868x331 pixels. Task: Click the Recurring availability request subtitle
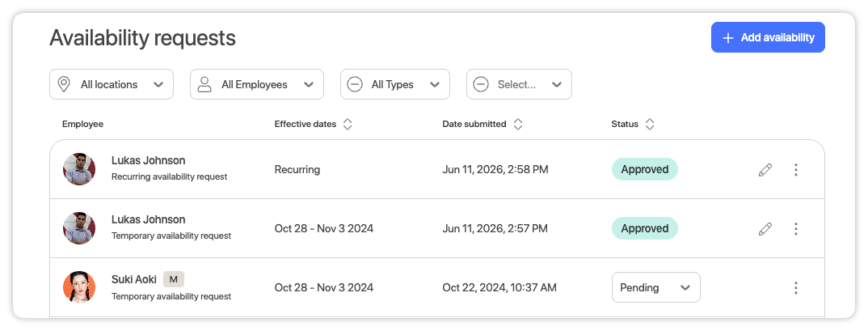[x=170, y=177]
